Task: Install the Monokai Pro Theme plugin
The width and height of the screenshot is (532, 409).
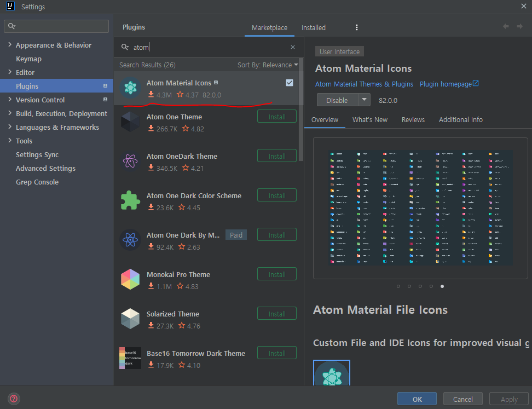Action: [277, 274]
